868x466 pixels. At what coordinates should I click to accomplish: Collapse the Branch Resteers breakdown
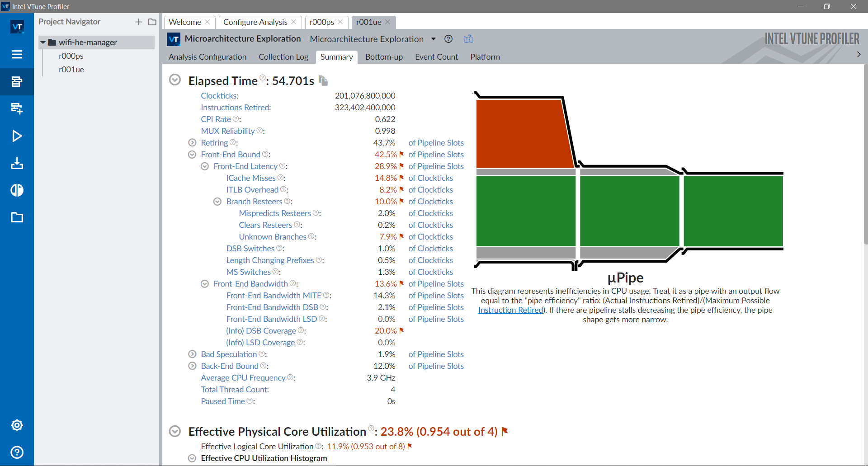click(217, 201)
